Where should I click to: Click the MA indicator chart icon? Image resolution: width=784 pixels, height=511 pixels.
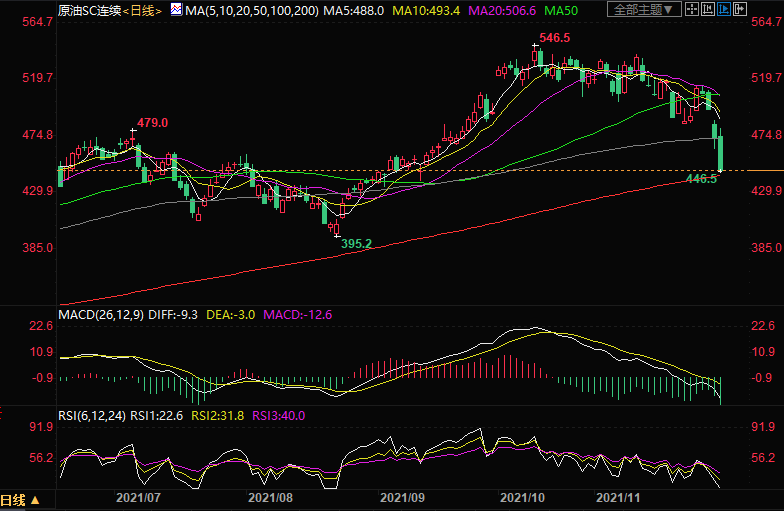[176, 9]
